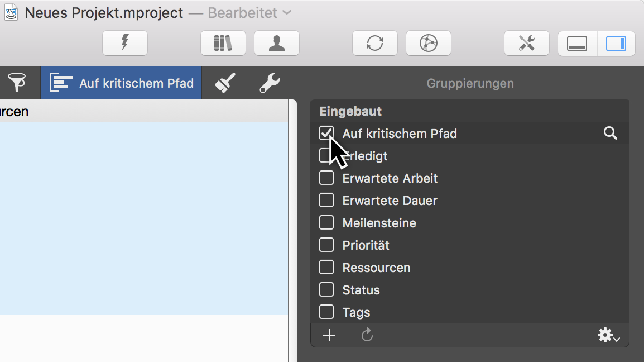Click the refresh button next to plus
This screenshot has width=644, height=362.
[367, 335]
